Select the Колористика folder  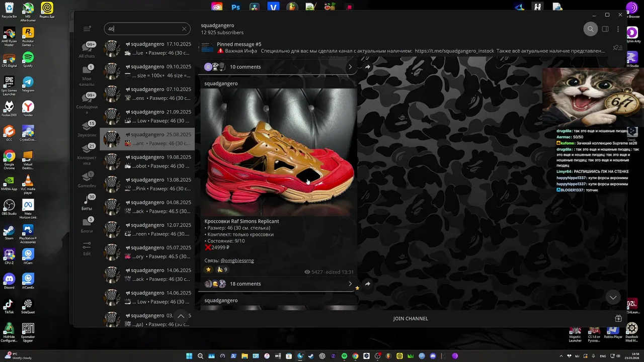87,154
